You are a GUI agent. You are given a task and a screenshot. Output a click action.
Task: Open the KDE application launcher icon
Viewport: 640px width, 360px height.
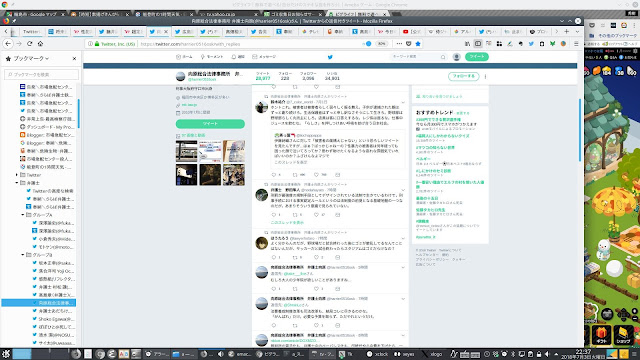pyautogui.click(x=6, y=354)
